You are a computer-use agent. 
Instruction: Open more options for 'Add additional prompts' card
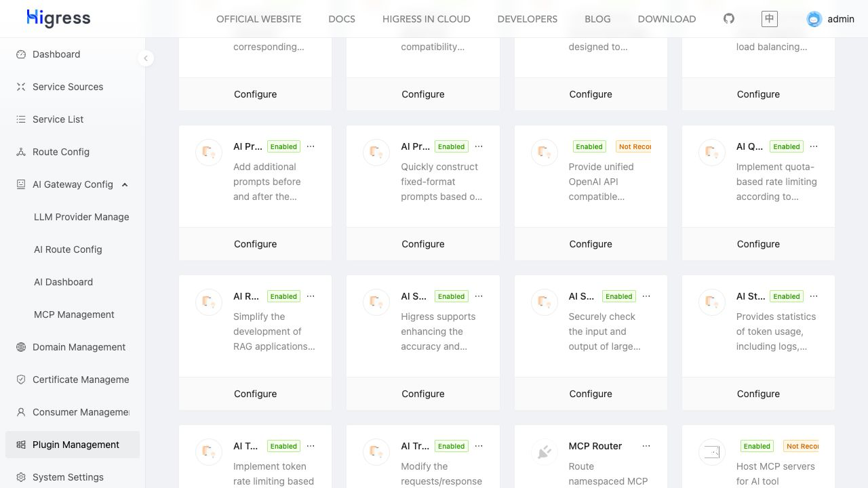[x=311, y=146]
